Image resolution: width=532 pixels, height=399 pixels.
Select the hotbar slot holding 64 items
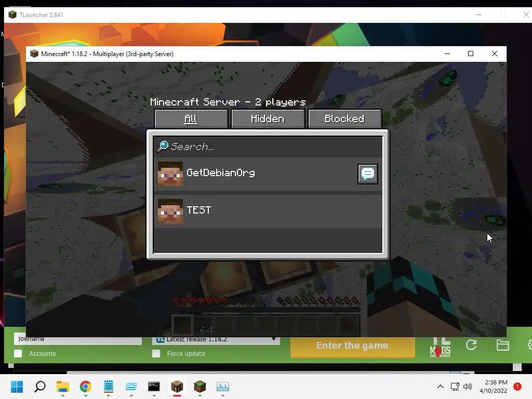tap(204, 325)
